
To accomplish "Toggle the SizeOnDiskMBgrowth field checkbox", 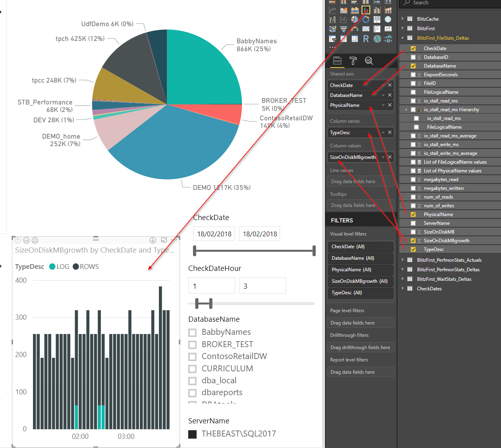I will 413,241.
